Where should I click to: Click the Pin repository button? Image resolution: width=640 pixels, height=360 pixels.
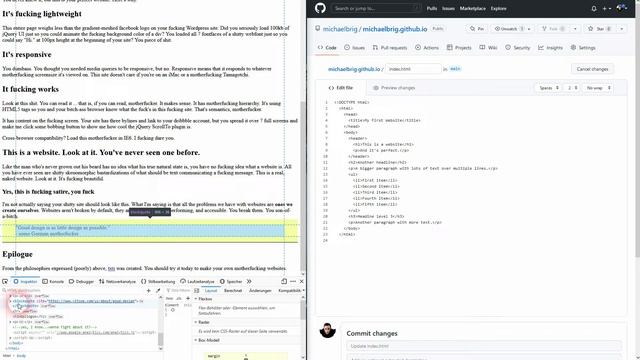[477, 29]
